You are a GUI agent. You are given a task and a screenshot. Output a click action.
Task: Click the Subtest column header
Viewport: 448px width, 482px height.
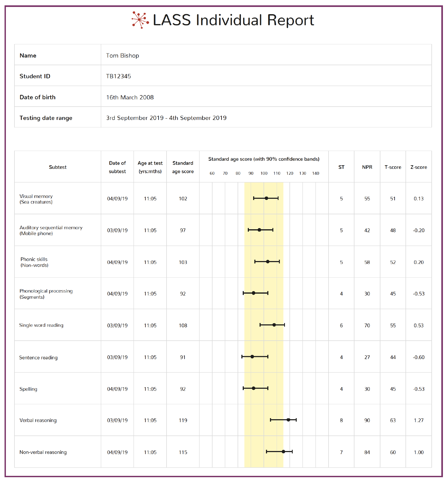tap(57, 167)
